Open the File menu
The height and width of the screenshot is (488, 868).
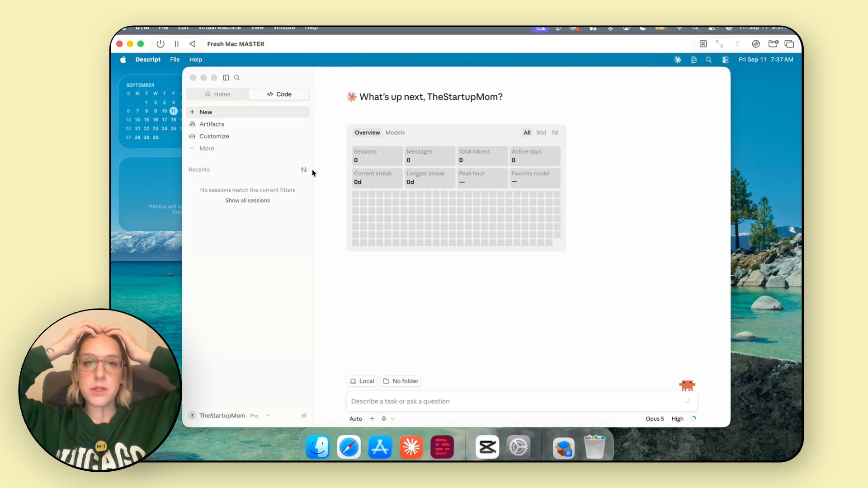point(175,60)
